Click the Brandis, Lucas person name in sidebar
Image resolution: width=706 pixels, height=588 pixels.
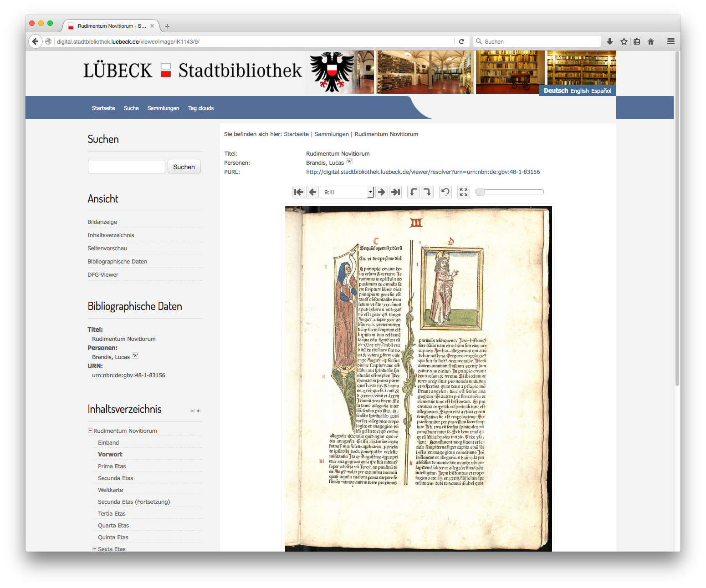111,357
